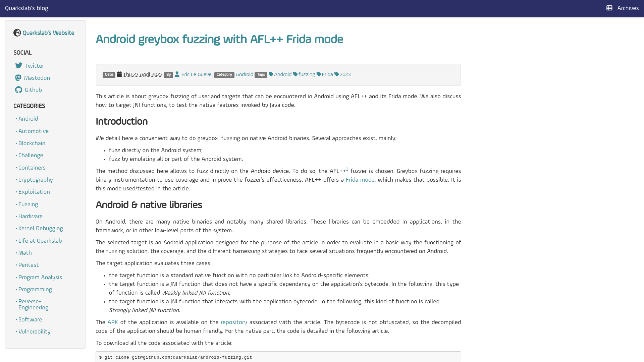Open the Exploitation category

(x=34, y=192)
